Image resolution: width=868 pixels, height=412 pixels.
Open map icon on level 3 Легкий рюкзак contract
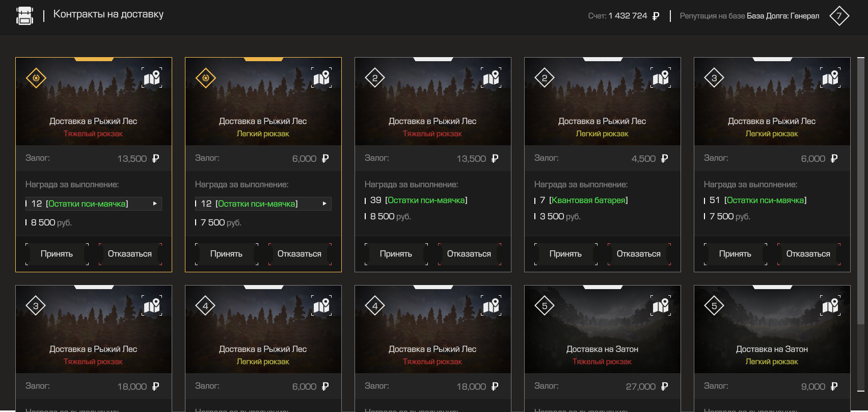(830, 78)
